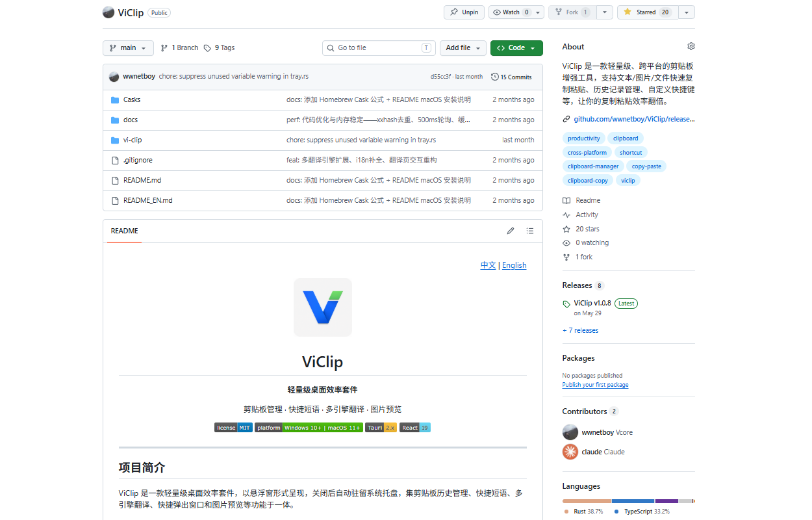This screenshot has width=812, height=520.
Task: Expand the Fork options dropdown arrow
Action: point(605,12)
